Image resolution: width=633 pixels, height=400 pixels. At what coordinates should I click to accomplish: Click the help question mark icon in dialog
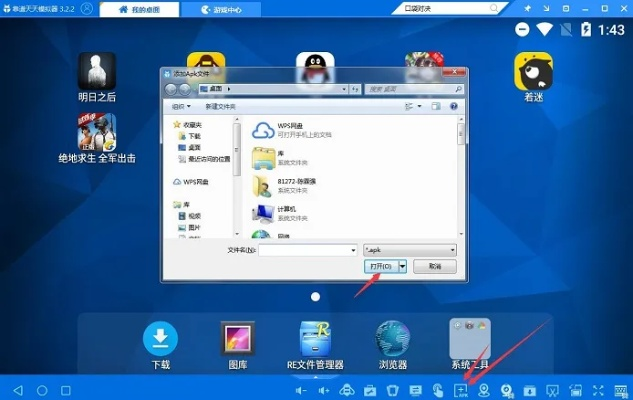click(454, 106)
